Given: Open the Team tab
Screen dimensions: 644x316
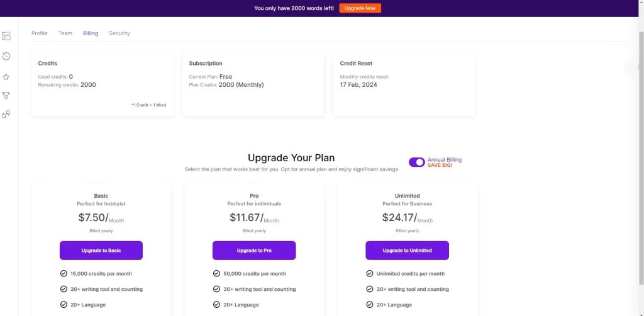Looking at the screenshot, I should coord(65,33).
